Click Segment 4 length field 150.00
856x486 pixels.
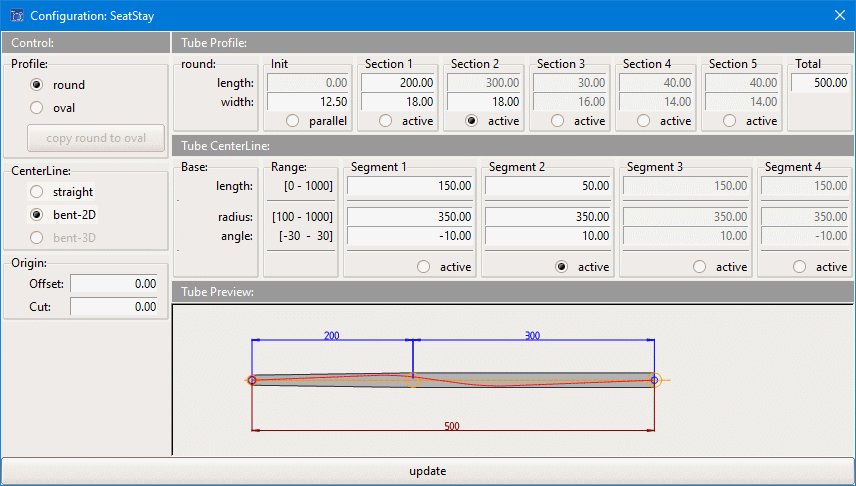(806, 186)
